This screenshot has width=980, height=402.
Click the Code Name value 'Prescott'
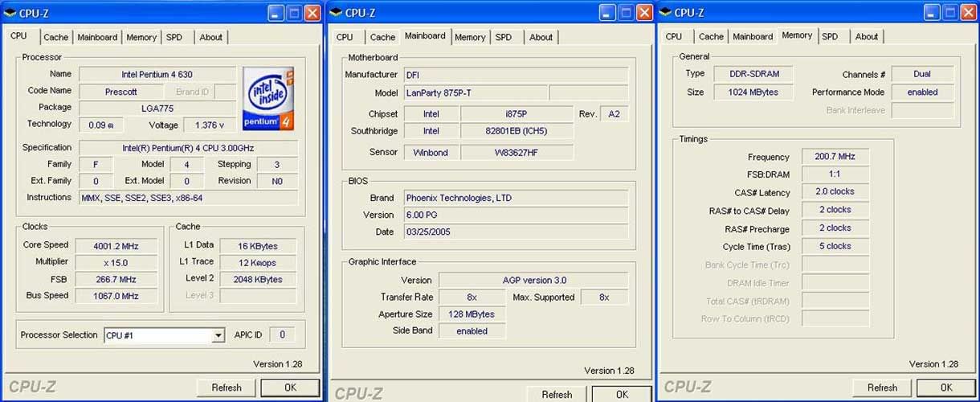(121, 92)
